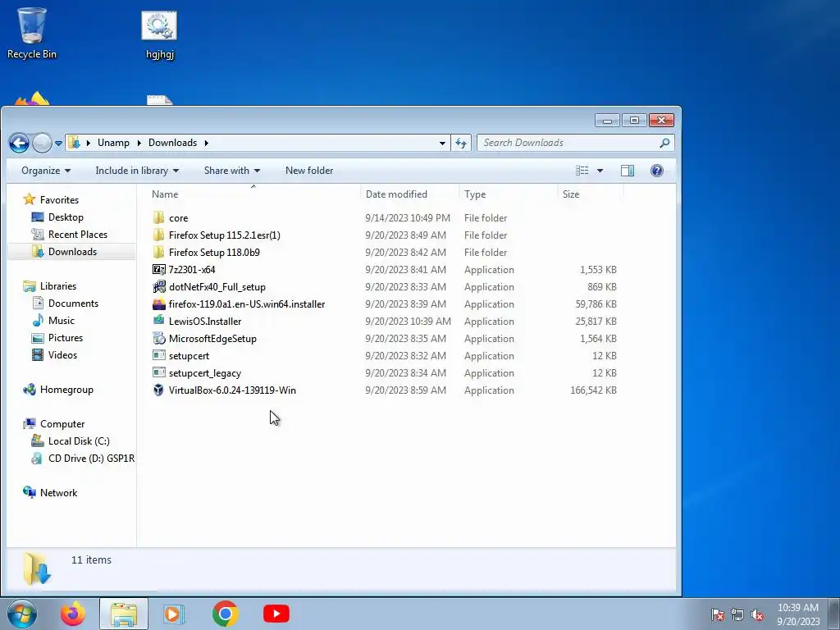
Task: Select dotNetFx40_Full_setup installer icon
Action: click(158, 286)
